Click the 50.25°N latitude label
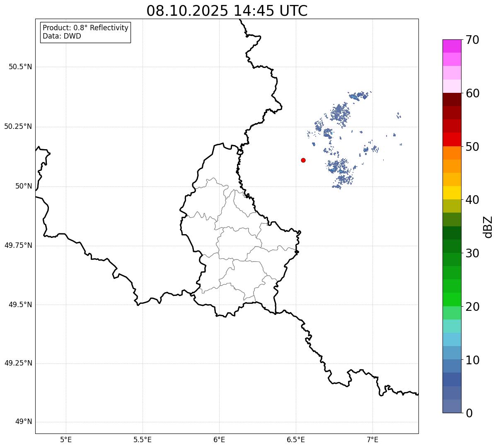 pos(18,126)
